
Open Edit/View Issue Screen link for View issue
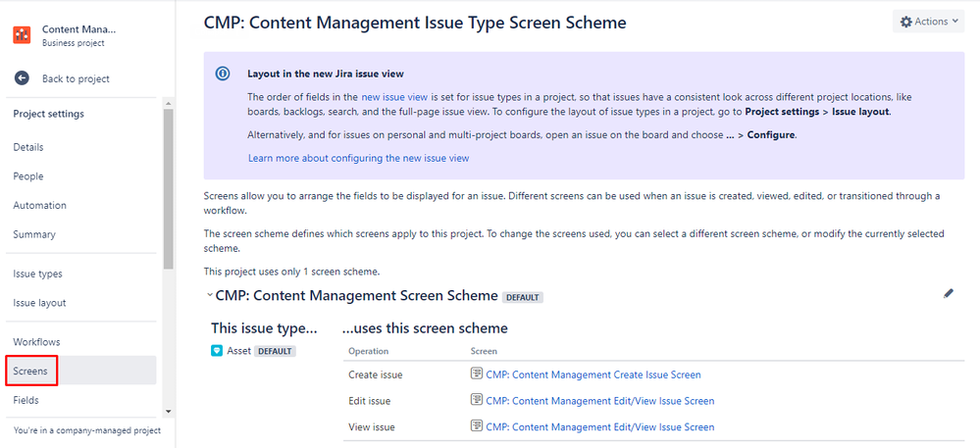600,426
